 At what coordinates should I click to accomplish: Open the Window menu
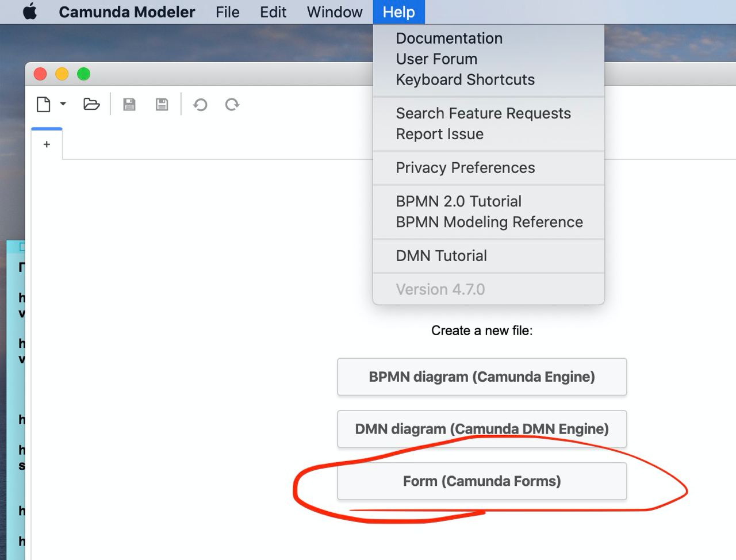point(335,12)
